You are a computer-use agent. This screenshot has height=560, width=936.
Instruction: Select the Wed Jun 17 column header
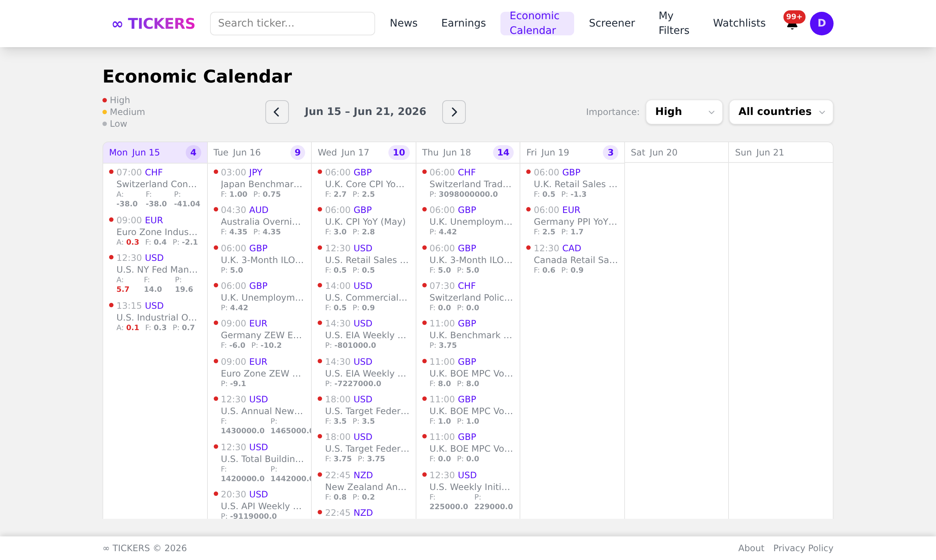click(x=363, y=153)
